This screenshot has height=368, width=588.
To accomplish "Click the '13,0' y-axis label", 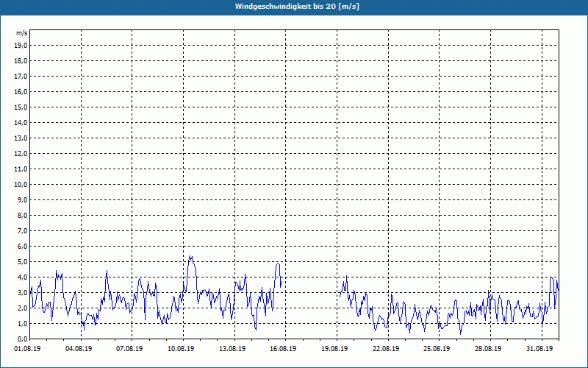I will click(21, 138).
